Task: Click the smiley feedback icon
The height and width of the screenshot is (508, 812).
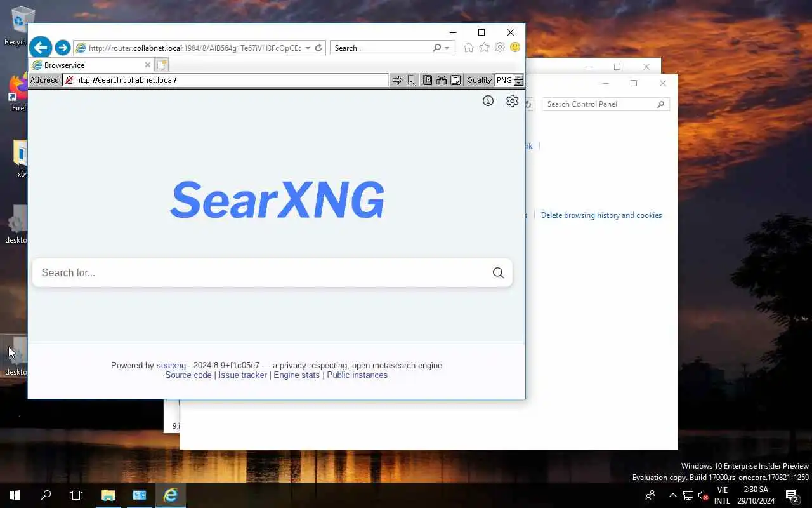Action: click(515, 48)
